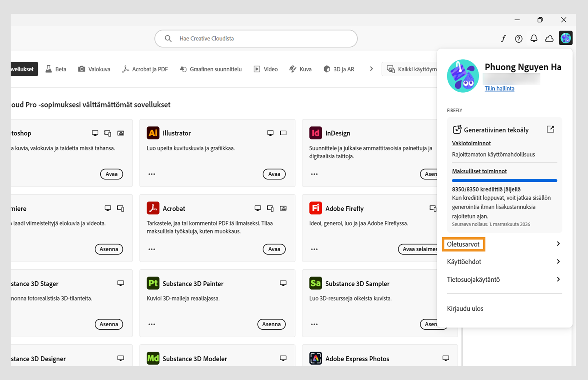This screenshot has height=380, width=588.
Task: Click the large profile picture in panel
Action: (463, 76)
